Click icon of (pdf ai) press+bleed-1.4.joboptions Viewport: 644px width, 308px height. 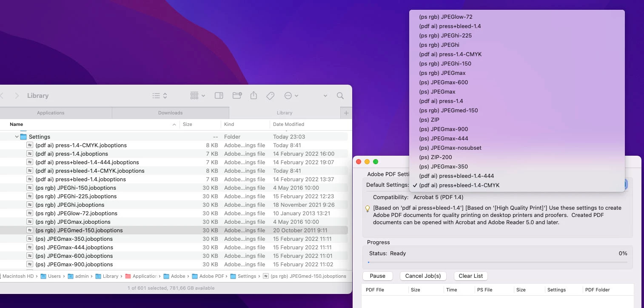[x=30, y=179]
